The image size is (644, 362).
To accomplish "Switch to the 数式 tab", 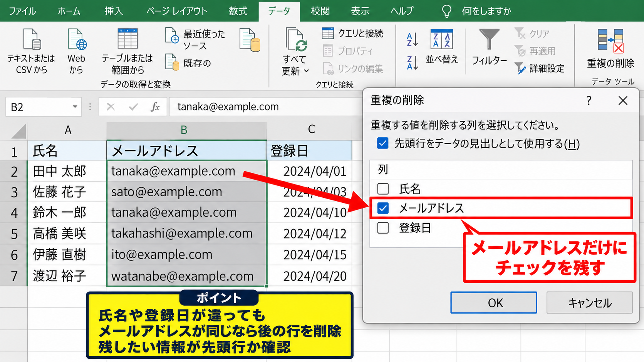I will (238, 11).
